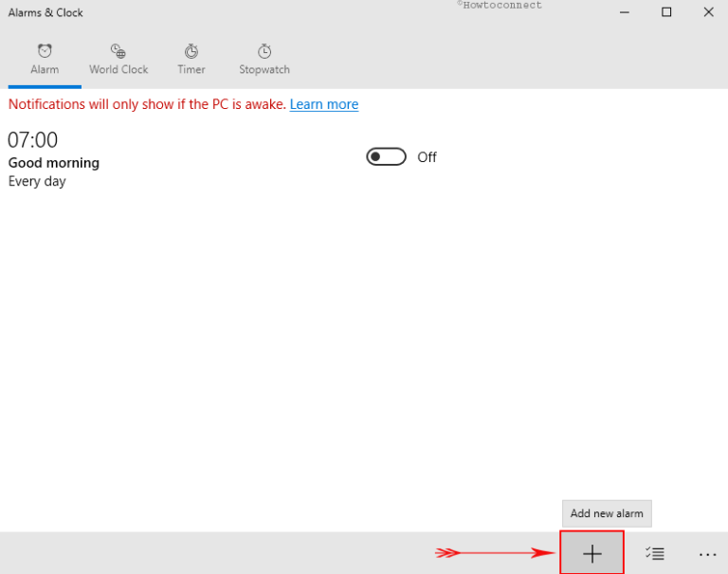
Task: Click the World Clock globe icon
Action: [118, 51]
